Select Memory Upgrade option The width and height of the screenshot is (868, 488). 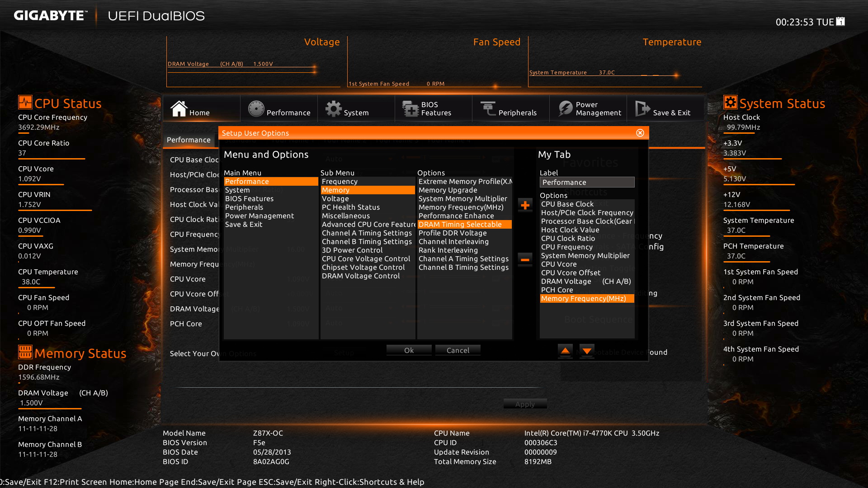click(x=464, y=190)
